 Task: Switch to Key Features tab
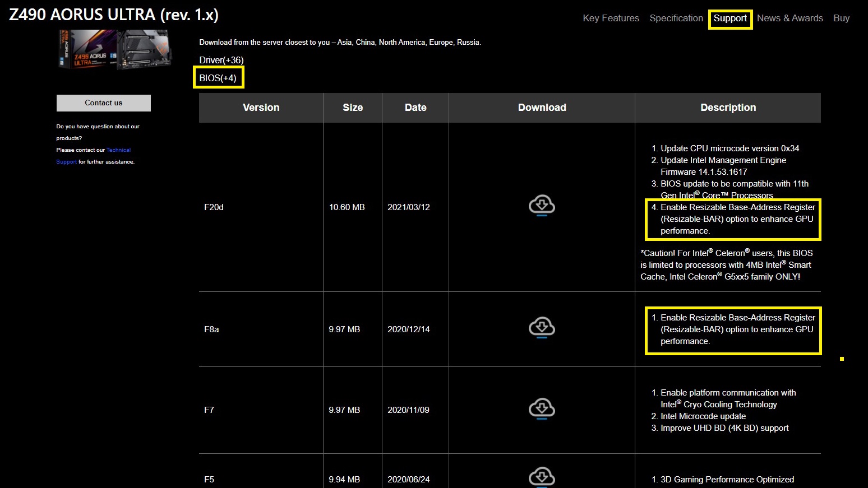point(611,18)
